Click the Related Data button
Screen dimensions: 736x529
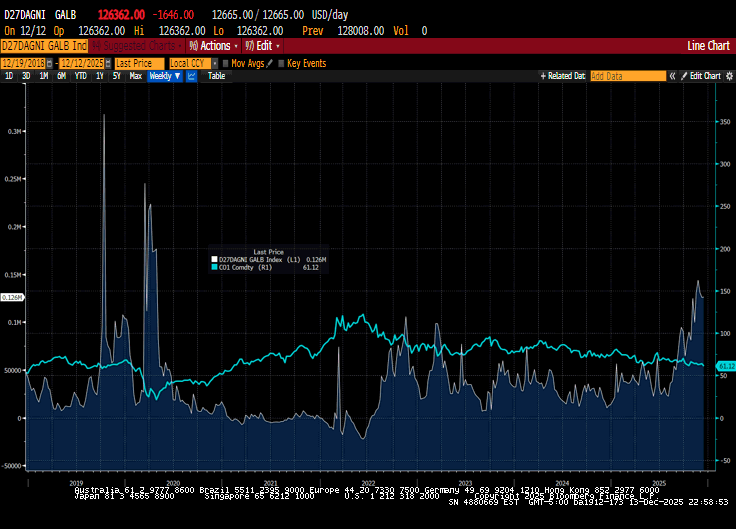[563, 76]
